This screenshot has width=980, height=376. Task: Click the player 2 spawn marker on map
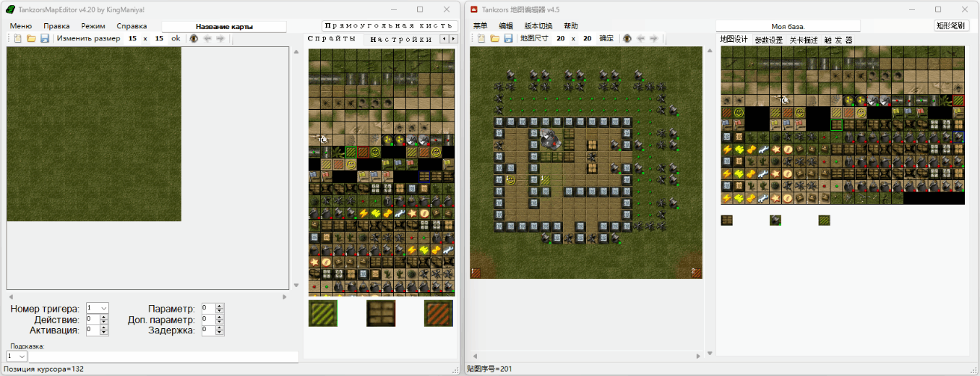point(696,273)
